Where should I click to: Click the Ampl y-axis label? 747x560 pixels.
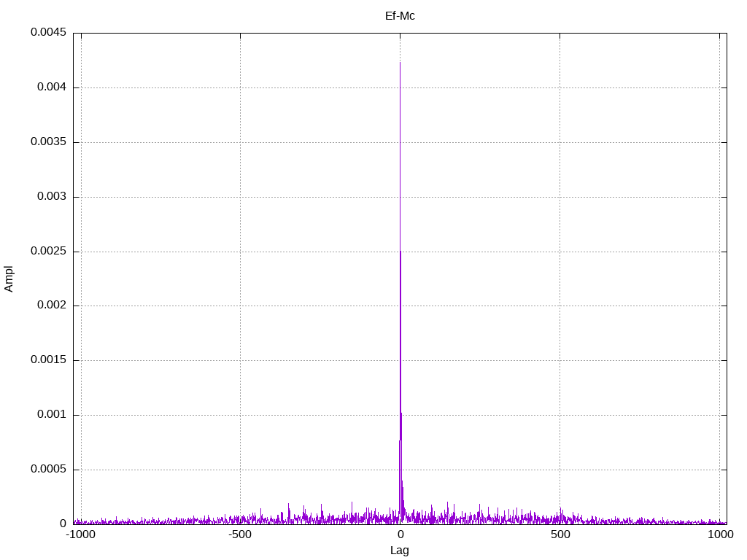(9, 279)
